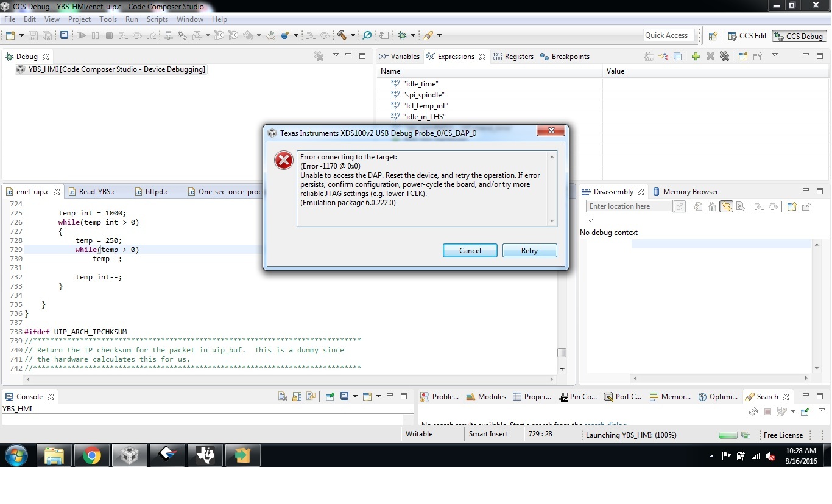
Task: Click the Texas Instruments taskbar icon
Action: click(205, 455)
